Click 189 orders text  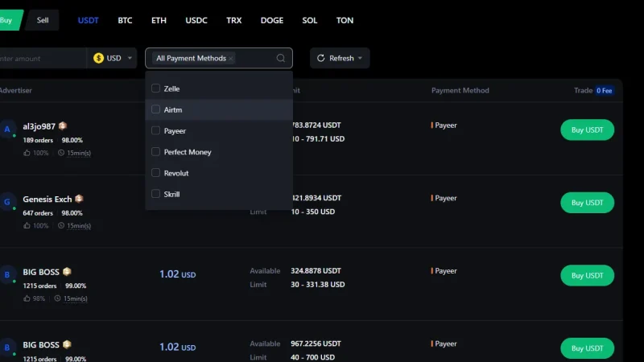(x=38, y=140)
